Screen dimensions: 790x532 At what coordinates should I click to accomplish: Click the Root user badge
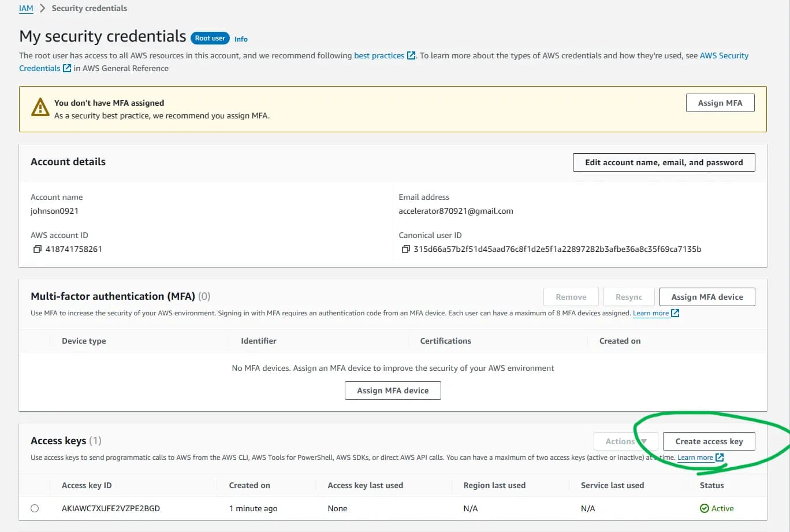coord(209,38)
